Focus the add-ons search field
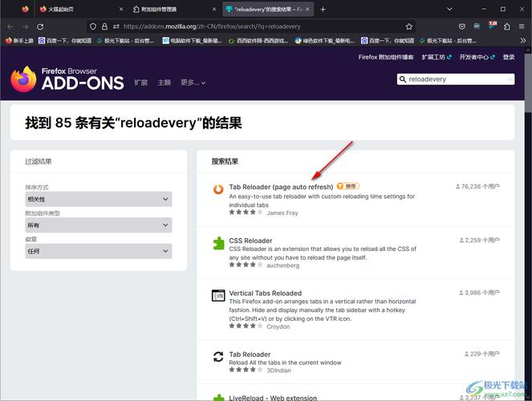The image size is (532, 401). [455, 79]
